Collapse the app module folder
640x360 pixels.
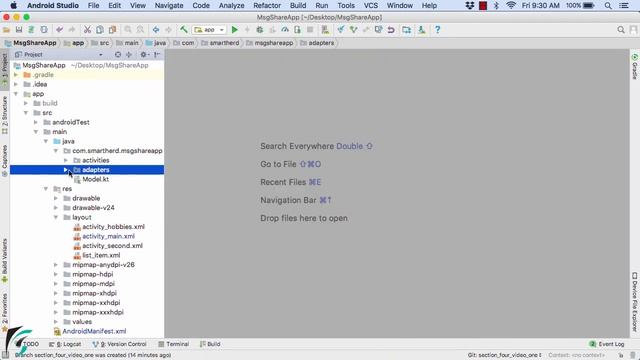pos(16,94)
